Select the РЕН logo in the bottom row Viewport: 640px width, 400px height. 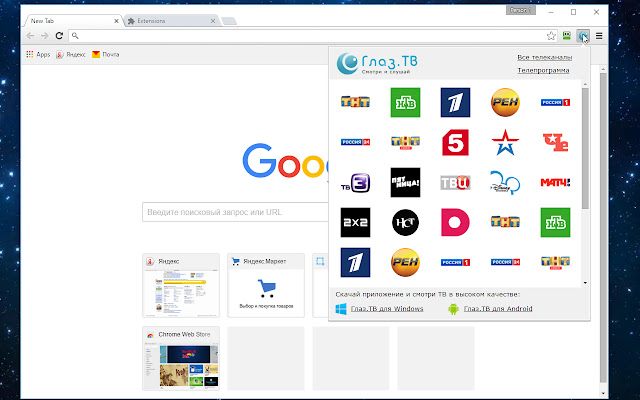405,262
